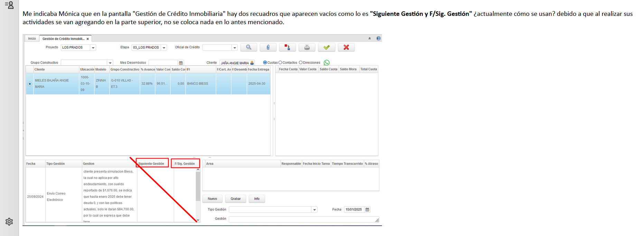Select the Direcciones radio button
Viewport: 644px width, 236px height.
coord(301,63)
